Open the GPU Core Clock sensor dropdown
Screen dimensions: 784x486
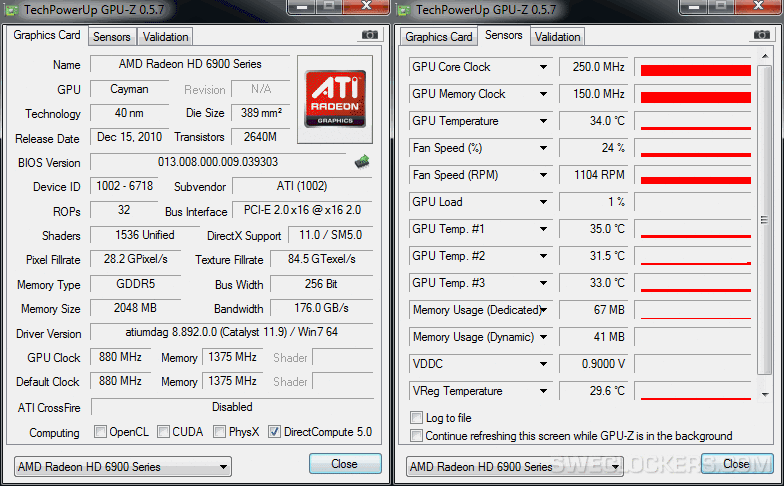pyautogui.click(x=543, y=67)
